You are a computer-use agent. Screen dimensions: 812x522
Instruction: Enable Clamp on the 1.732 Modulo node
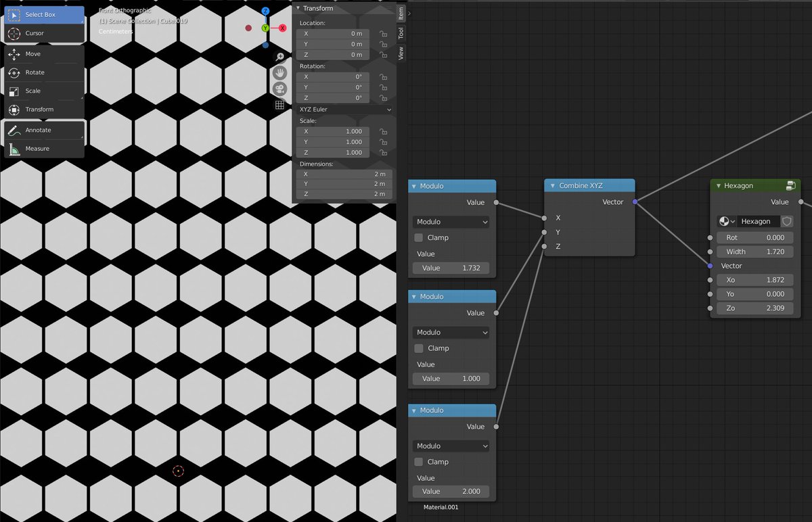[x=418, y=237]
